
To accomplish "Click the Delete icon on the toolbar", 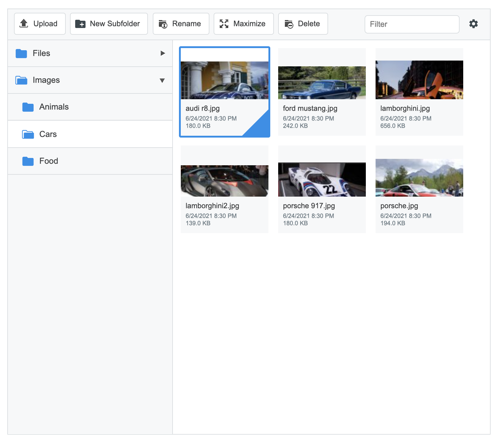I will pyautogui.click(x=289, y=23).
